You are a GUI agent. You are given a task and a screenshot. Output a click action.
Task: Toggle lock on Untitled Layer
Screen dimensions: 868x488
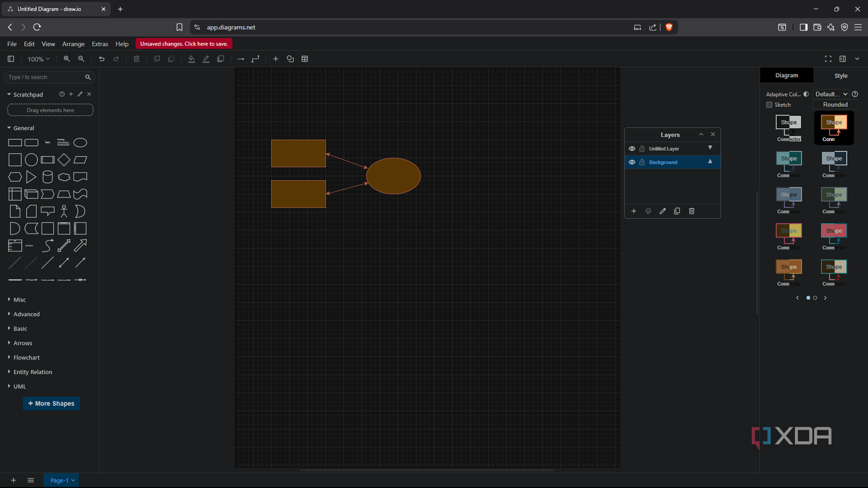pyautogui.click(x=642, y=149)
